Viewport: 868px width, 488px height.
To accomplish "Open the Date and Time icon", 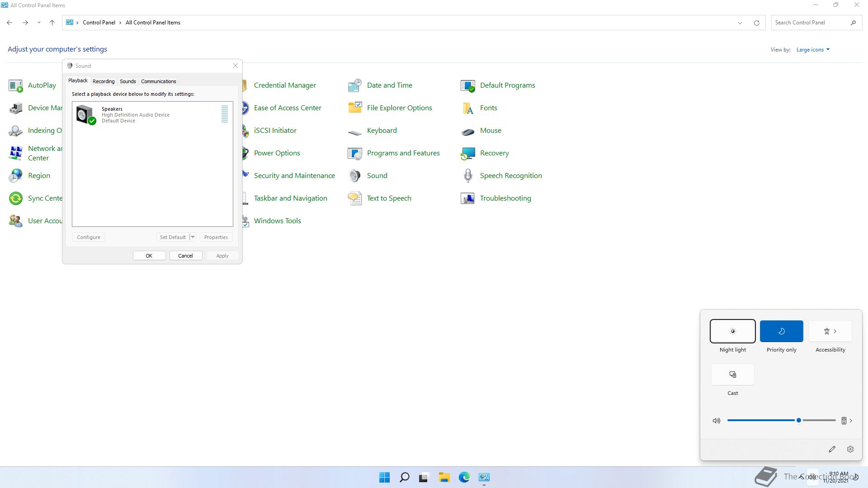I will tap(355, 85).
